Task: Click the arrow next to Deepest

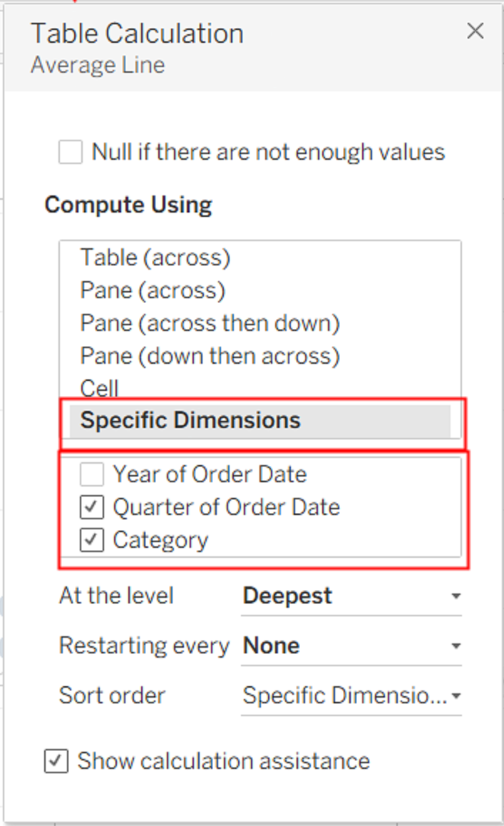Action: [456, 596]
